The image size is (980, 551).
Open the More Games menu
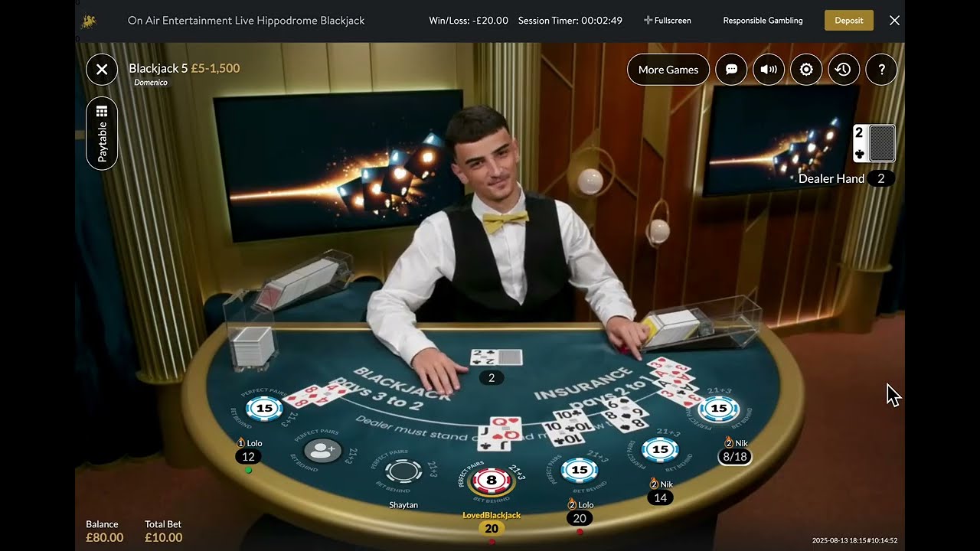point(668,70)
